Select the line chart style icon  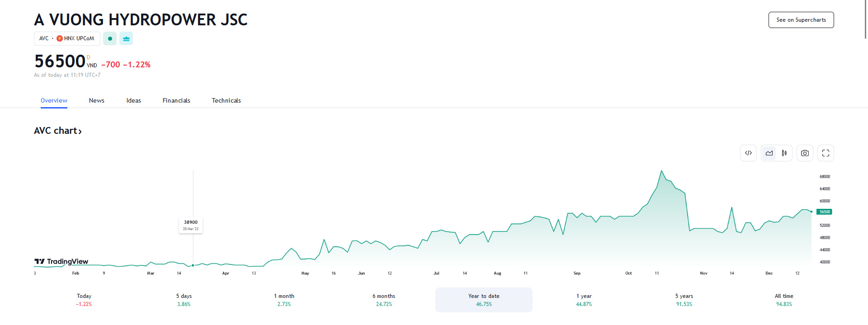click(x=769, y=153)
